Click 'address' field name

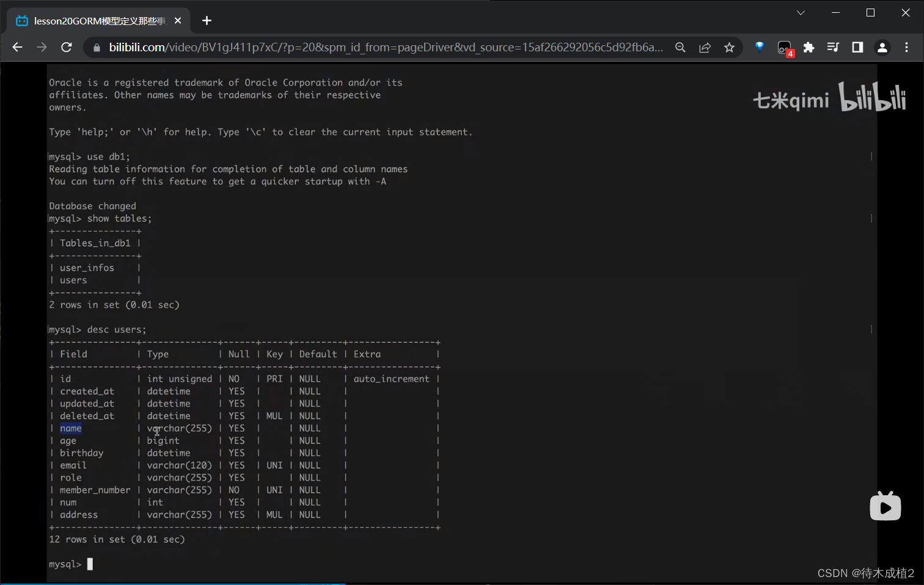coord(79,514)
